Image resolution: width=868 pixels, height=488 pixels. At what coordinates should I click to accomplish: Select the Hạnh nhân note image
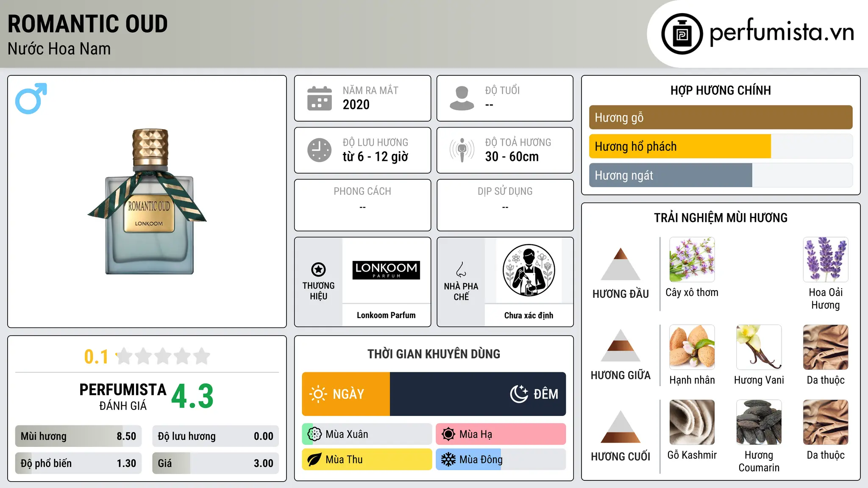click(x=692, y=347)
